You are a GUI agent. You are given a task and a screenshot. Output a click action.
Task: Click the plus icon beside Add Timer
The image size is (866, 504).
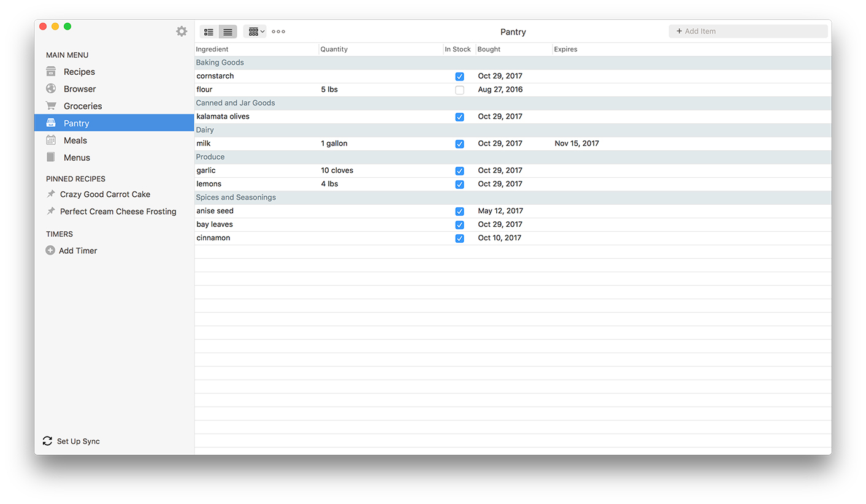click(x=50, y=250)
